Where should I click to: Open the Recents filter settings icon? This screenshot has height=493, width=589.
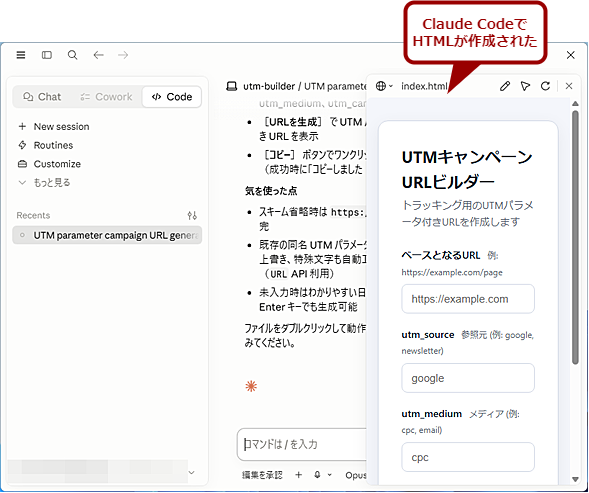pos(192,215)
